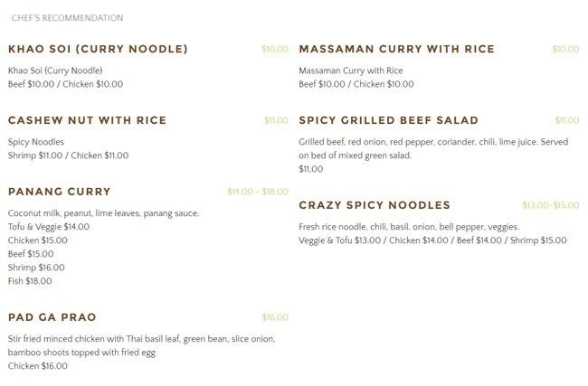This screenshot has width=588, height=386.
Task: Click the gold price beside Spicy Grilled Beef Salad
Action: [566, 120]
